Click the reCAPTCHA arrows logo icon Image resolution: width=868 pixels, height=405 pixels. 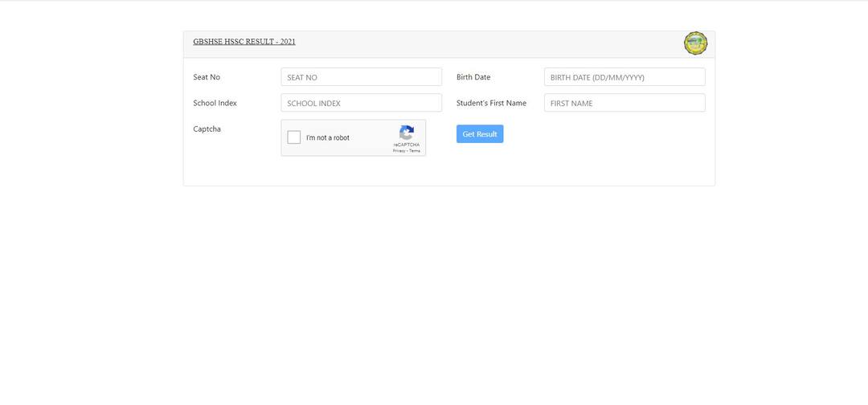pos(407,133)
